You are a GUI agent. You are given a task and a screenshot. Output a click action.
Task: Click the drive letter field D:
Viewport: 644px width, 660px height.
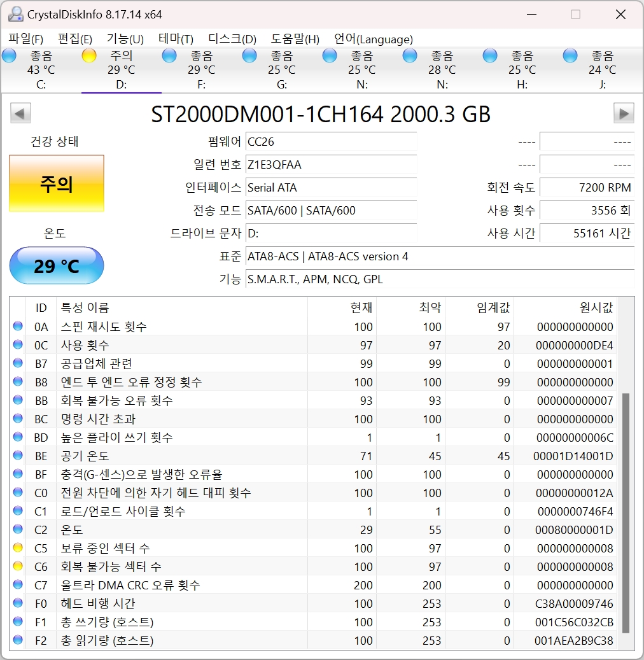click(332, 233)
